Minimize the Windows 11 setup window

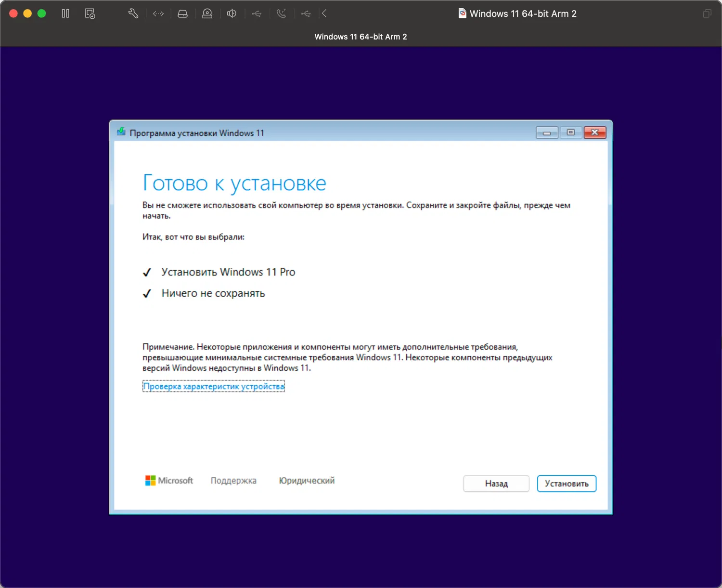point(547,132)
